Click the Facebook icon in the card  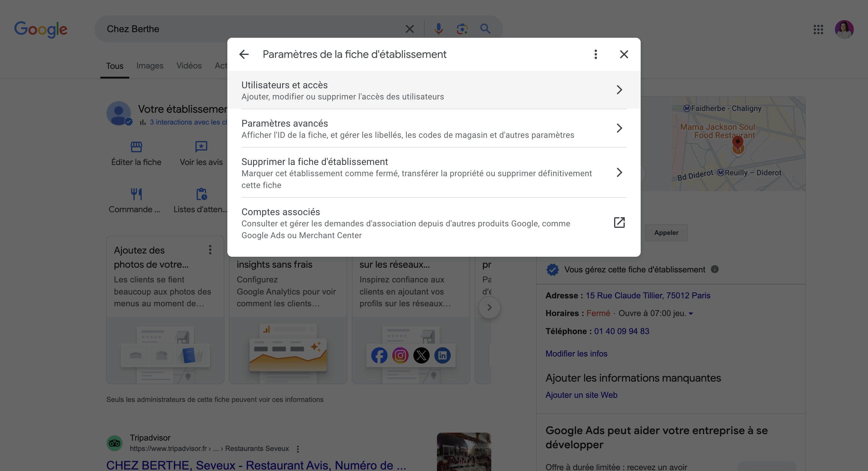pos(379,355)
